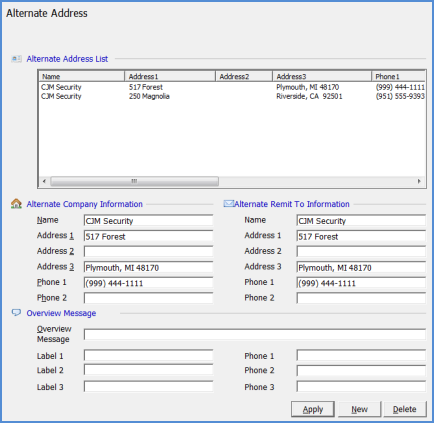
Task: Click the Alternate Company Information house icon
Action: [16, 204]
